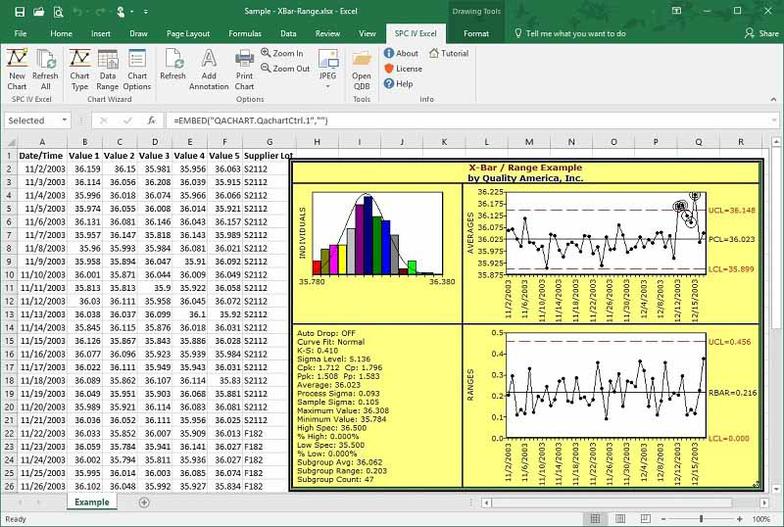
Task: Open the Page Layout ribbon tab
Action: [186, 33]
